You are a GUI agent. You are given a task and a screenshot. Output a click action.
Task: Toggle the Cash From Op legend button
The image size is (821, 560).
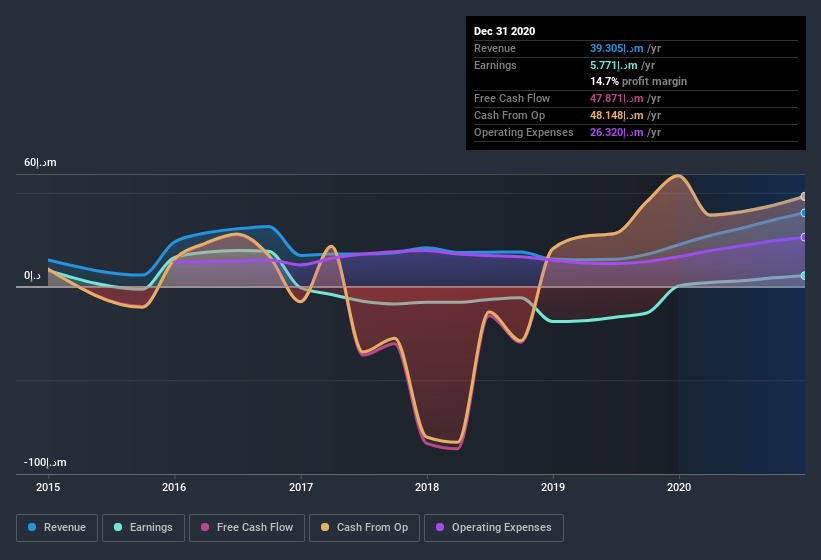coord(364,528)
